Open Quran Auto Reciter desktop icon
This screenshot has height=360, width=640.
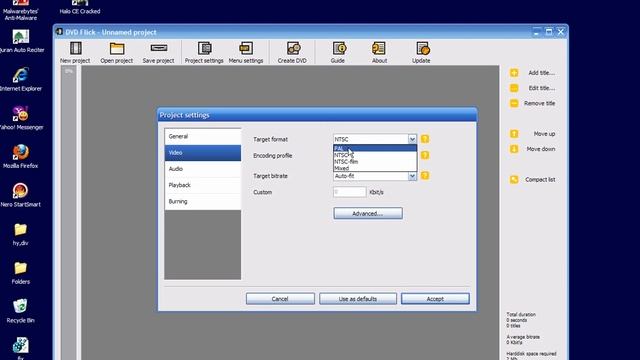[x=20, y=37]
